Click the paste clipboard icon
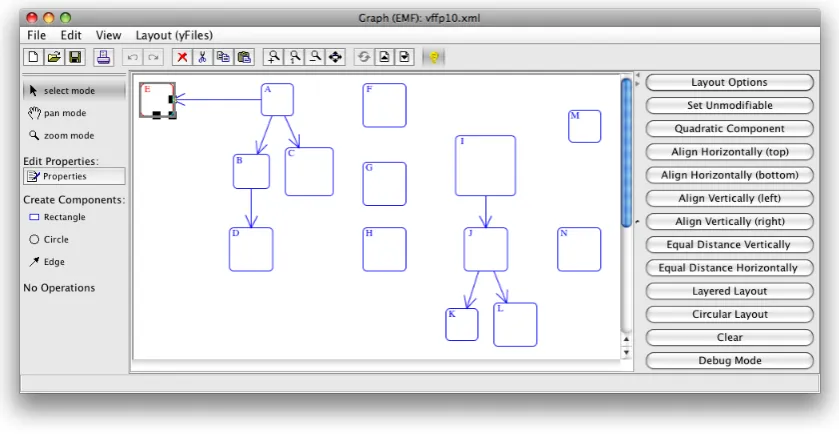The height and width of the screenshot is (434, 839). click(244, 57)
